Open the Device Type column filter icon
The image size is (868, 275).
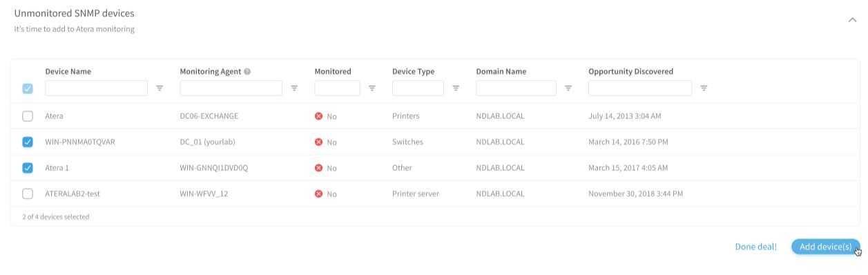[x=456, y=88]
